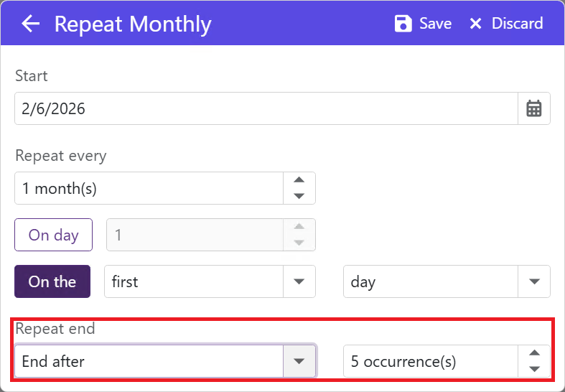
Task: Click the back arrow icon
Action: coord(30,24)
